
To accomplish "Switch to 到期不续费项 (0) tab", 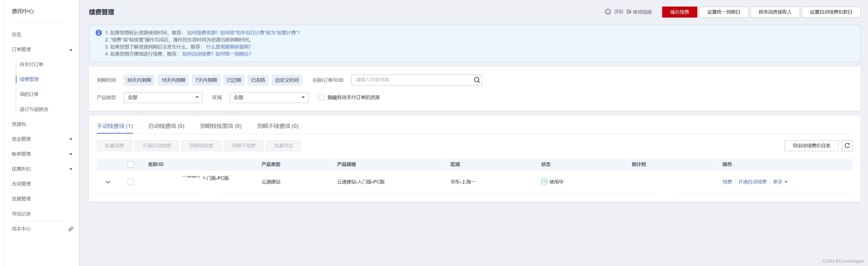I will [x=278, y=126].
